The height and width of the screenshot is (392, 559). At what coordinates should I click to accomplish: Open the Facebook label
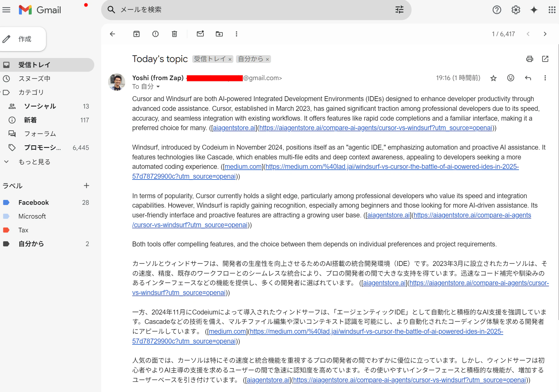click(x=47, y=202)
